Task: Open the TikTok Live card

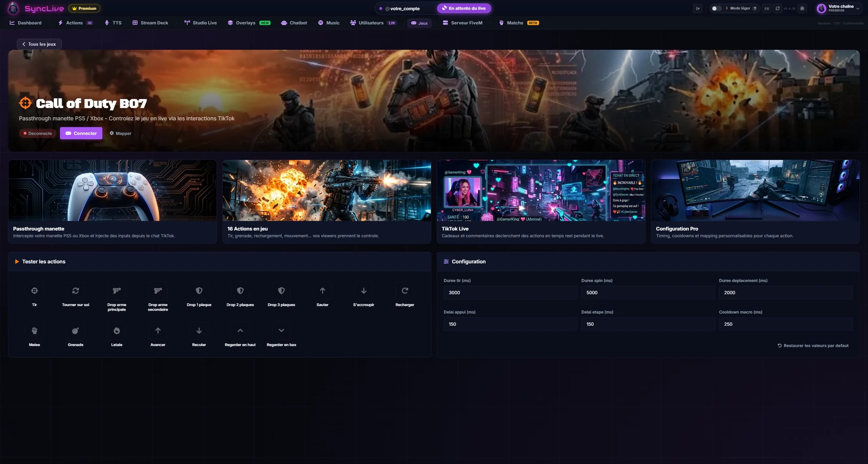Action: coord(541,202)
